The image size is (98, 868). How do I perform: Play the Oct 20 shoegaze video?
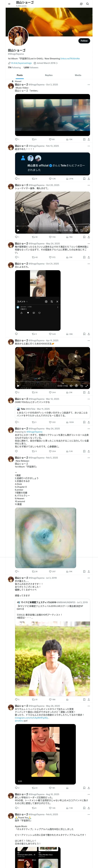(x=18, y=230)
